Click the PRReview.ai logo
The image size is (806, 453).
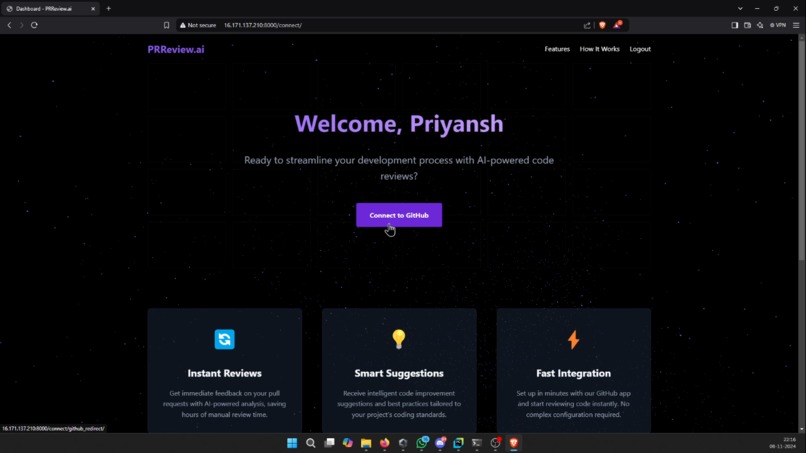point(176,49)
